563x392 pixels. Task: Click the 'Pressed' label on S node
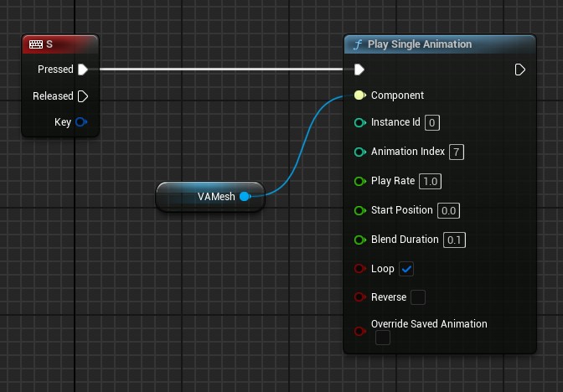click(x=55, y=70)
